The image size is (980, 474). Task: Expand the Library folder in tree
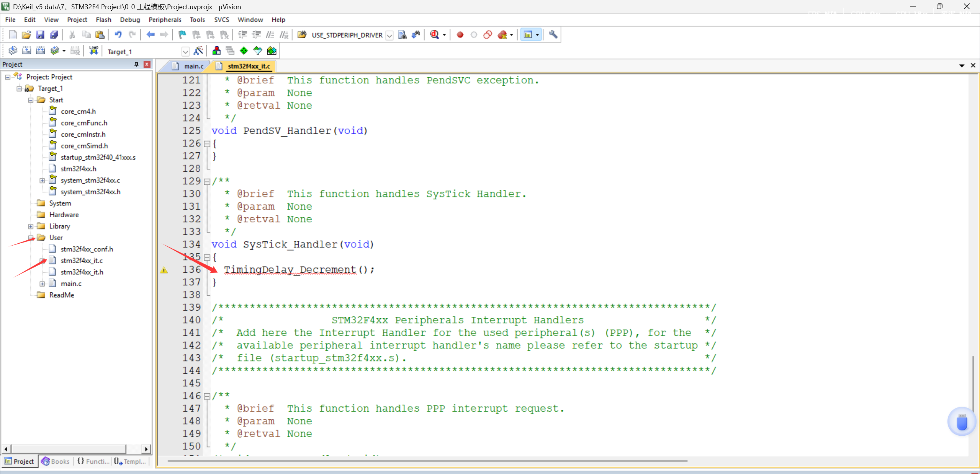point(31,226)
